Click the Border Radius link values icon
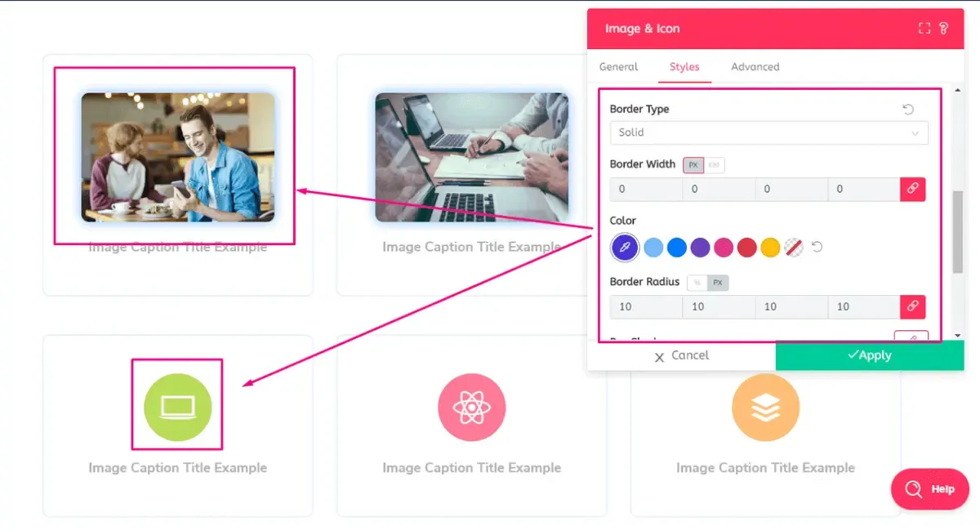This screenshot has height=532, width=980. click(913, 306)
